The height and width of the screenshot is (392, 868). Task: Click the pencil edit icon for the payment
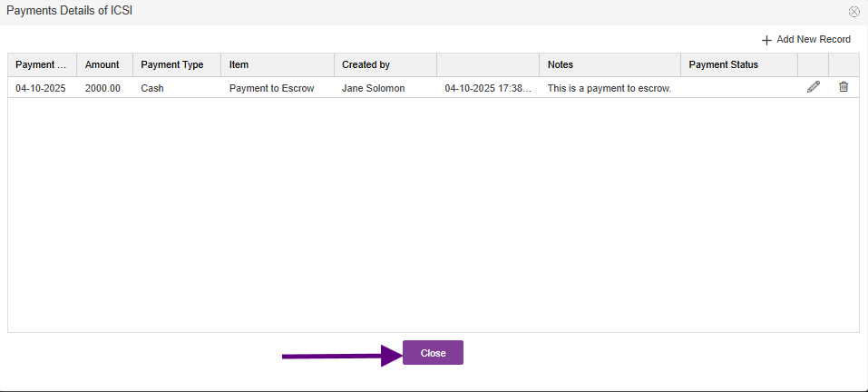[x=813, y=87]
